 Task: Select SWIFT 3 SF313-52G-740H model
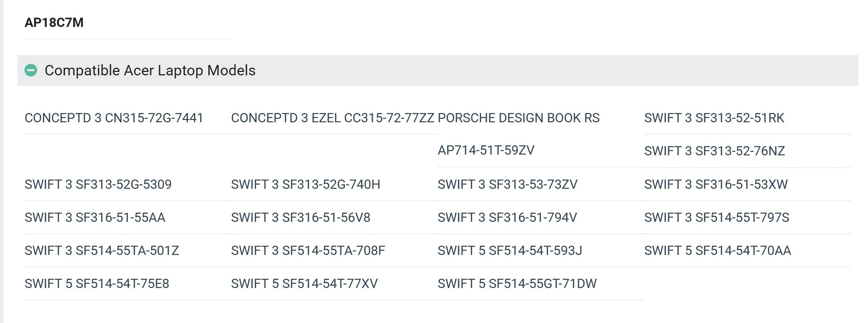[x=306, y=185]
